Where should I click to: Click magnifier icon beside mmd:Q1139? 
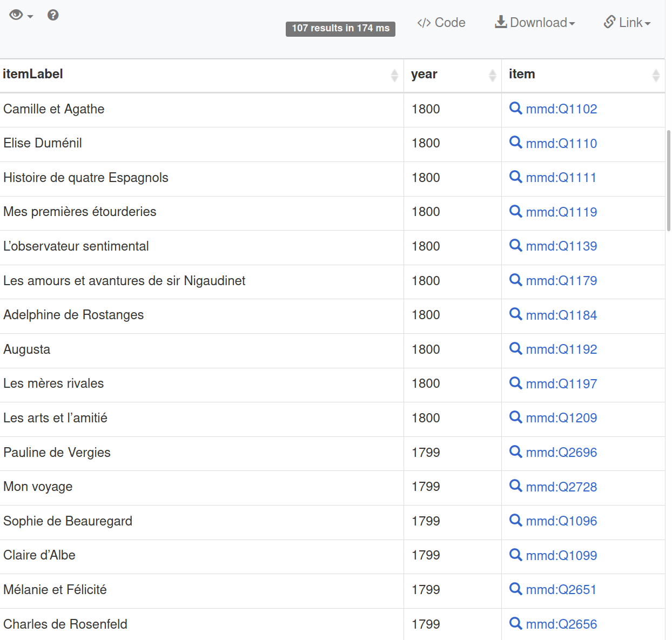point(515,245)
